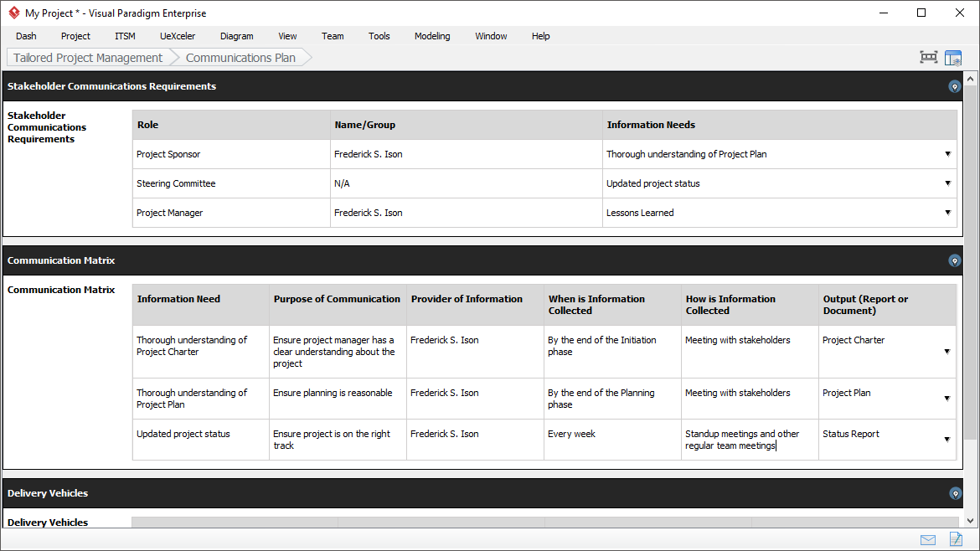Click the Delivery Vehicles section pin icon
This screenshot has width=980, height=551.
[955, 493]
